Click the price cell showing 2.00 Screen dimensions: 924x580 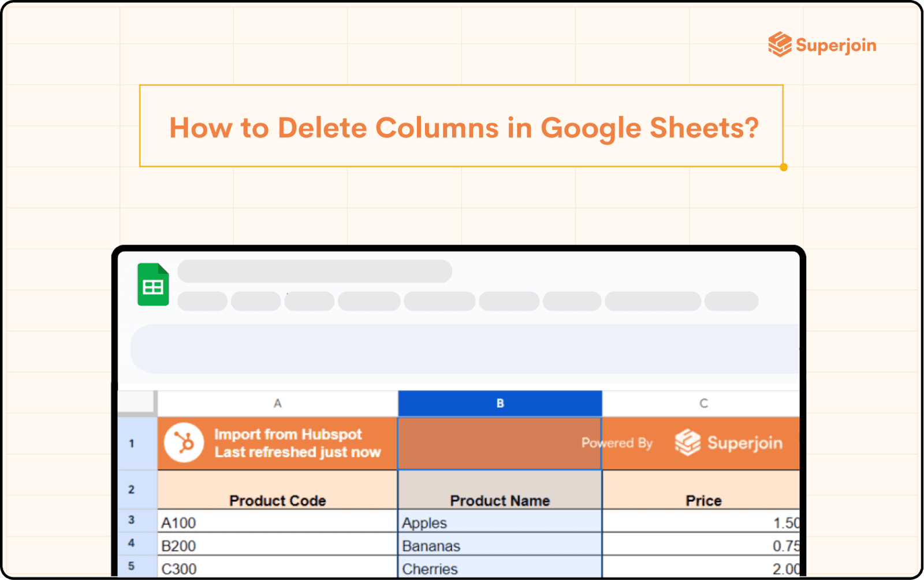(x=702, y=567)
